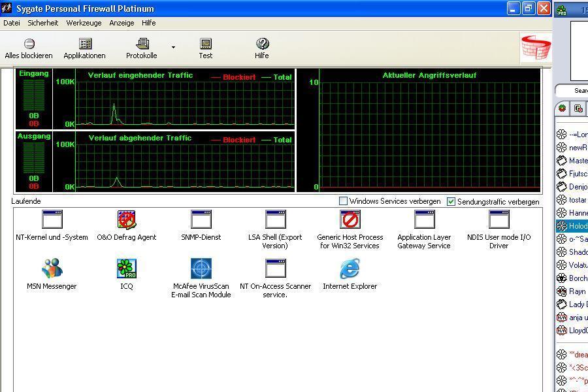Screen dimensions: 588x392
Task: Click the ICQ window flower PRO icon
Action: click(562, 10)
